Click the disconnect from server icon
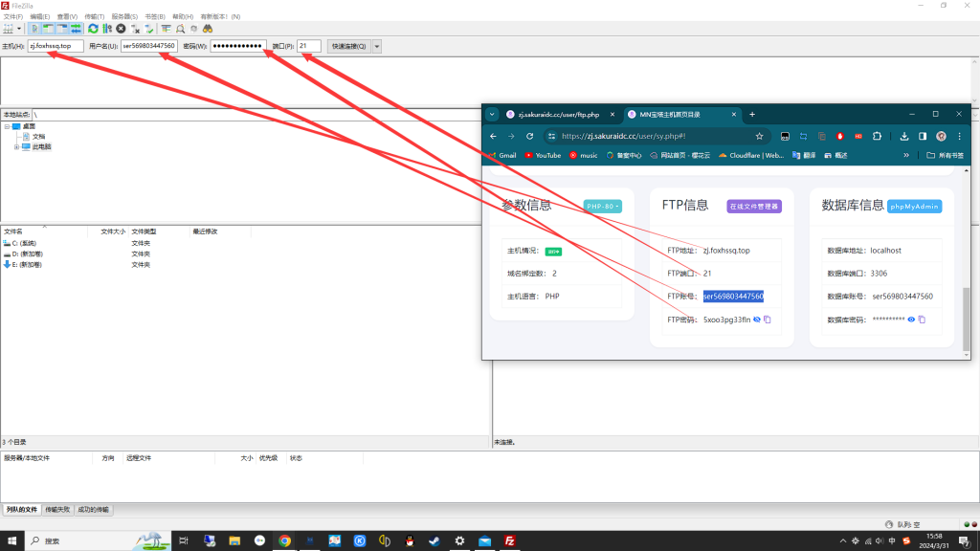Viewport: 980px width, 551px height. [x=135, y=29]
